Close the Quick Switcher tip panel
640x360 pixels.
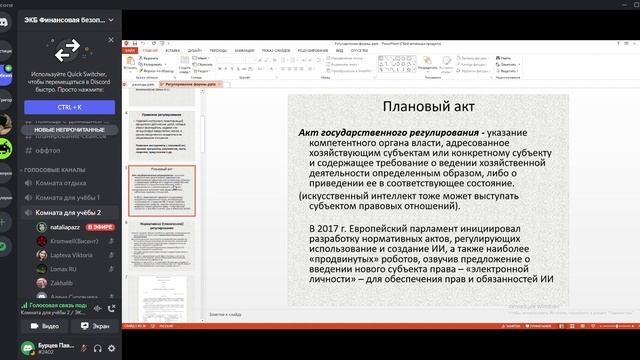[111, 40]
